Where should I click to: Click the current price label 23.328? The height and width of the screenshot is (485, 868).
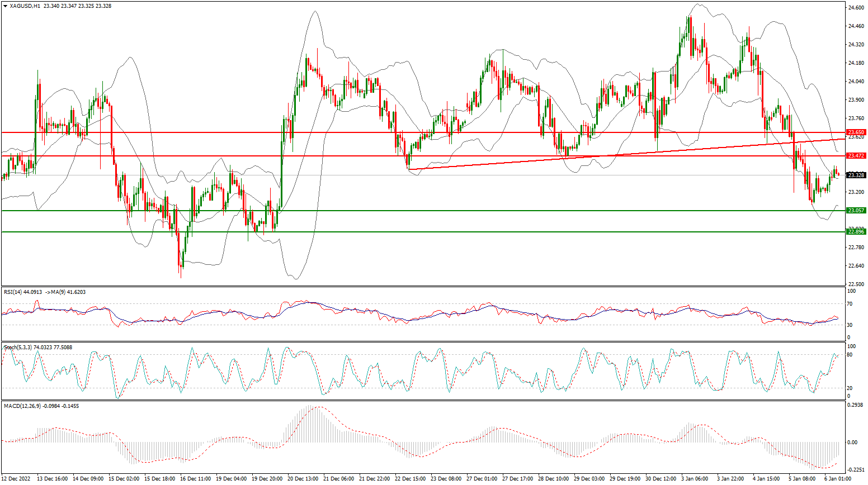click(x=856, y=175)
